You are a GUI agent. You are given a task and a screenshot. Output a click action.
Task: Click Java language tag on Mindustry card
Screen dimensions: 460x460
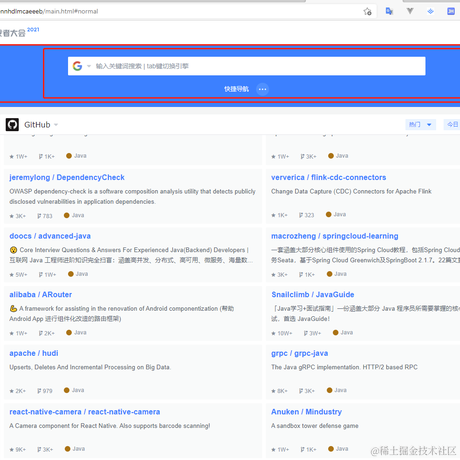point(338,449)
